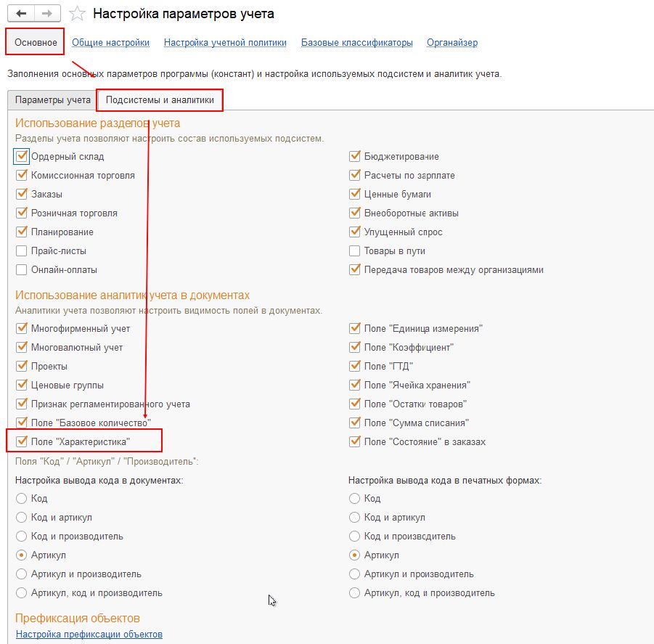Select the Подсистемы и аналитики tab
The height and width of the screenshot is (644, 654).
(x=160, y=100)
